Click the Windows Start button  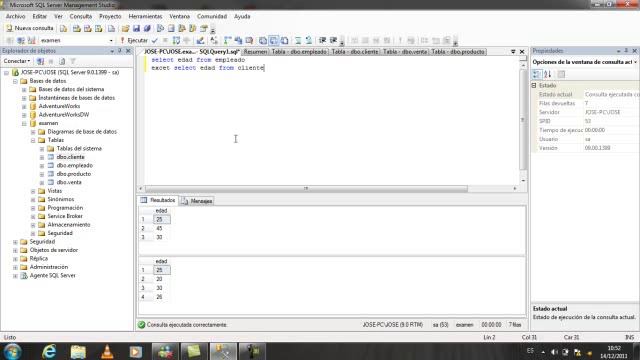click(x=13, y=351)
